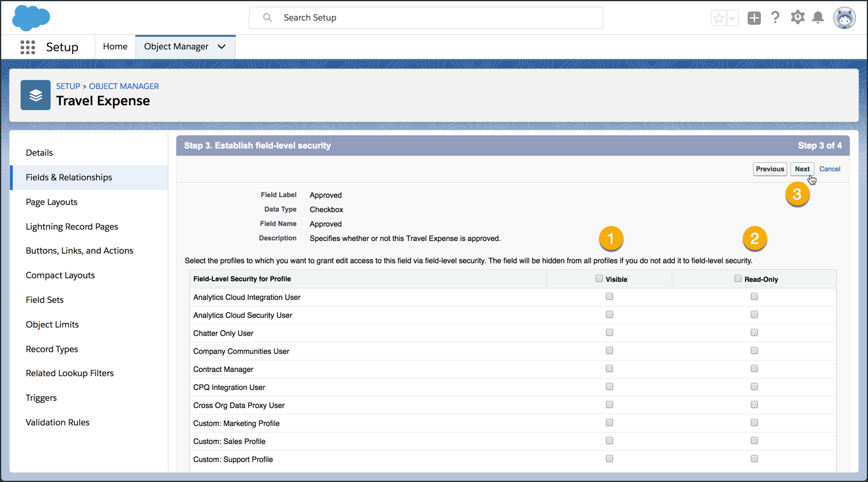This screenshot has height=482, width=868.
Task: Open the user avatar profile menu
Action: [x=845, y=18]
